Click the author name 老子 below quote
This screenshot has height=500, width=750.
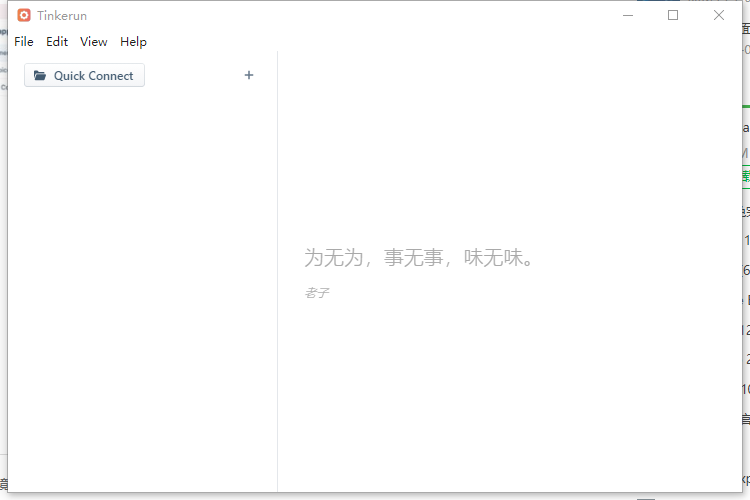(x=317, y=293)
